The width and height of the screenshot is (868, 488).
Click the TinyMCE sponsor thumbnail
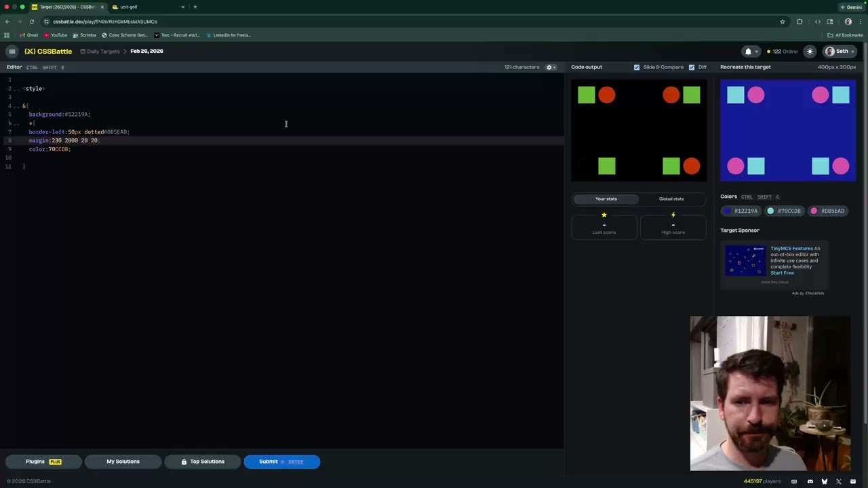point(745,261)
